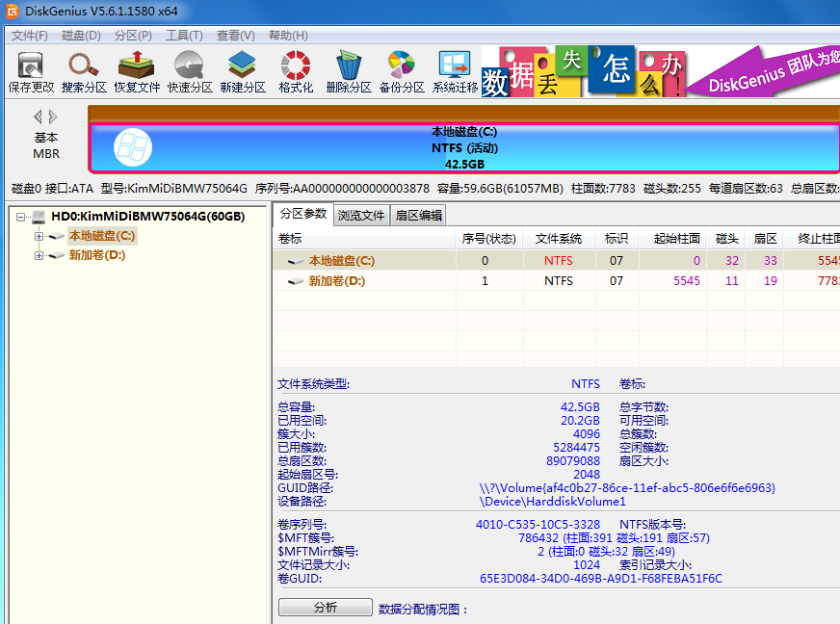The image size is (840, 624).
Task: Click the 卷标 column header
Action: click(x=364, y=239)
